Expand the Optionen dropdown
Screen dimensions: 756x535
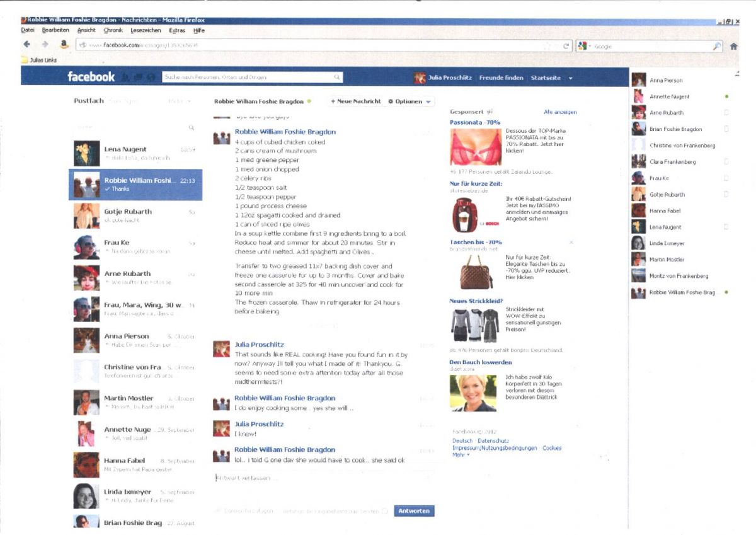pyautogui.click(x=410, y=101)
